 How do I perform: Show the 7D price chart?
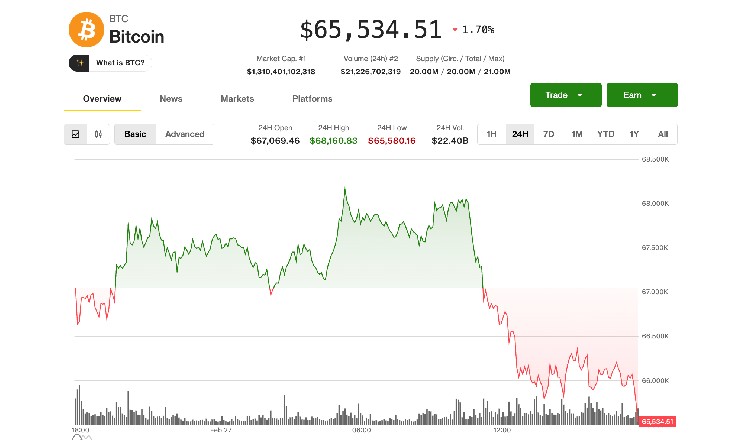(548, 134)
